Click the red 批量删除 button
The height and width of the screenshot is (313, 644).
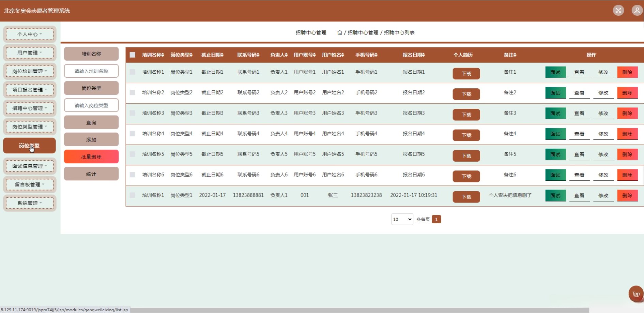(91, 156)
